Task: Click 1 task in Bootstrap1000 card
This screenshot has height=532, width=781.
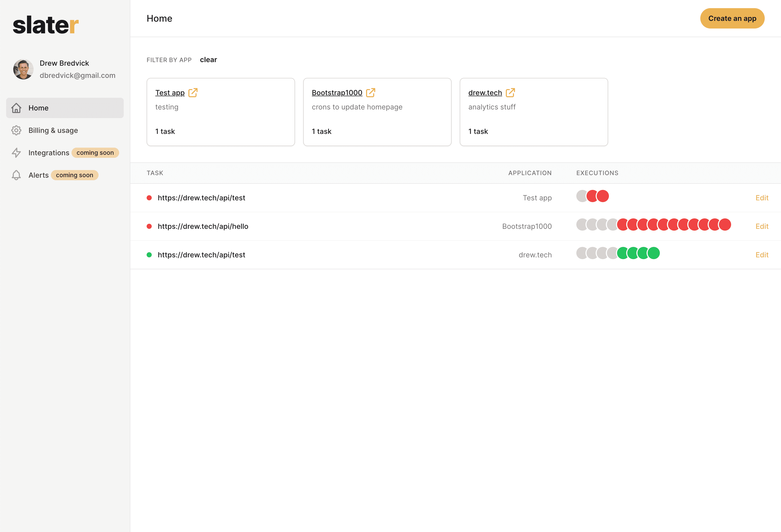Action: pyautogui.click(x=322, y=131)
